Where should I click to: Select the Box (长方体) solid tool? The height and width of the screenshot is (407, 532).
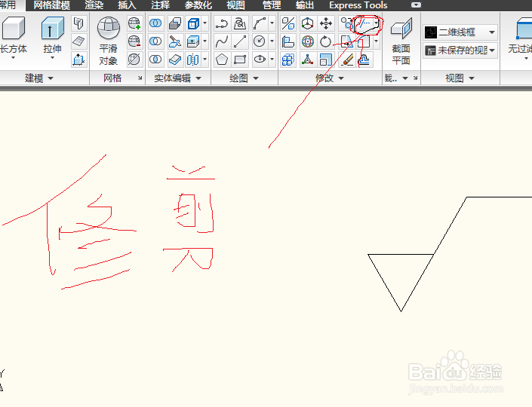coord(14,35)
